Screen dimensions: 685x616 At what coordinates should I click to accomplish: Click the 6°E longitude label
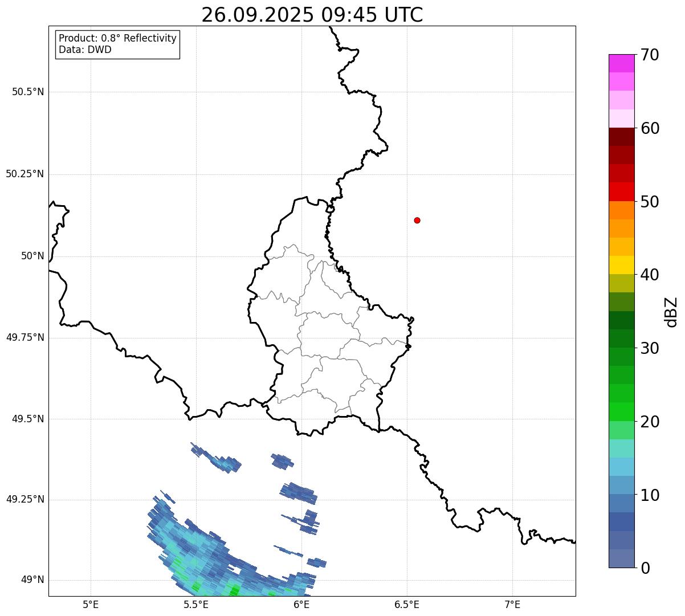point(301,604)
